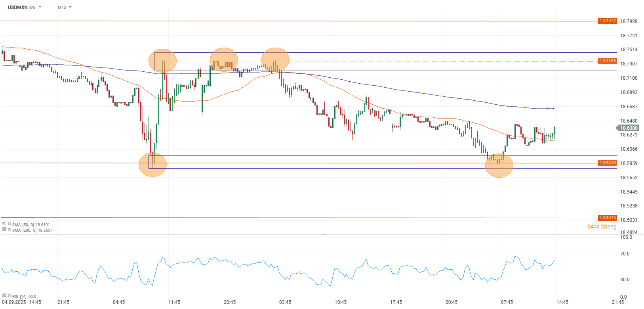This screenshot has height=309, width=644.
Task: Click the 18.5445 price axis label
Action: (x=629, y=192)
